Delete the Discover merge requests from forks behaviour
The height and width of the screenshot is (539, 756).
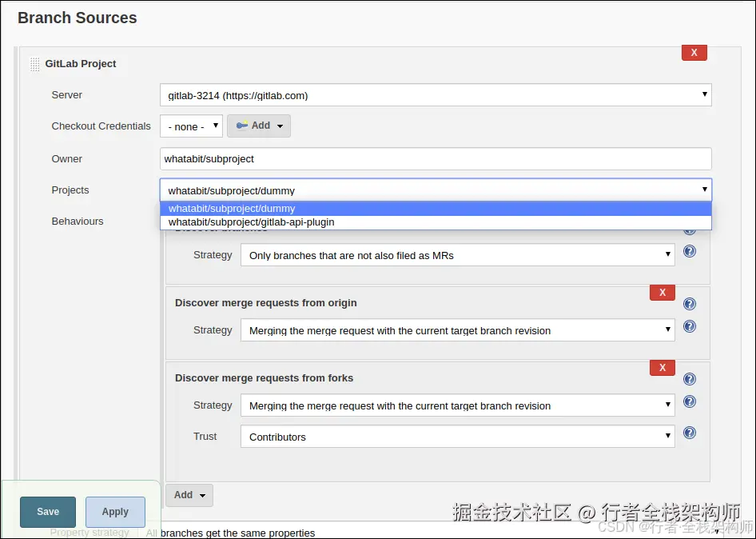(662, 368)
